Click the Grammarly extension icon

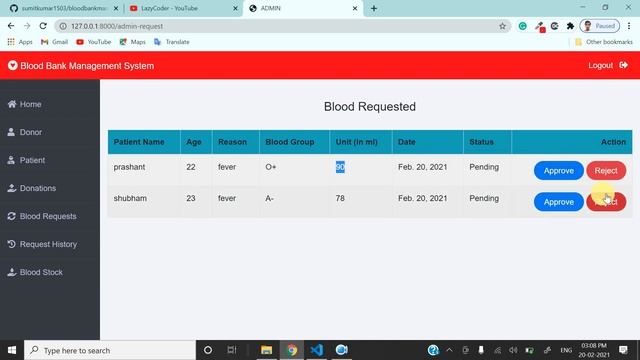coord(522,26)
